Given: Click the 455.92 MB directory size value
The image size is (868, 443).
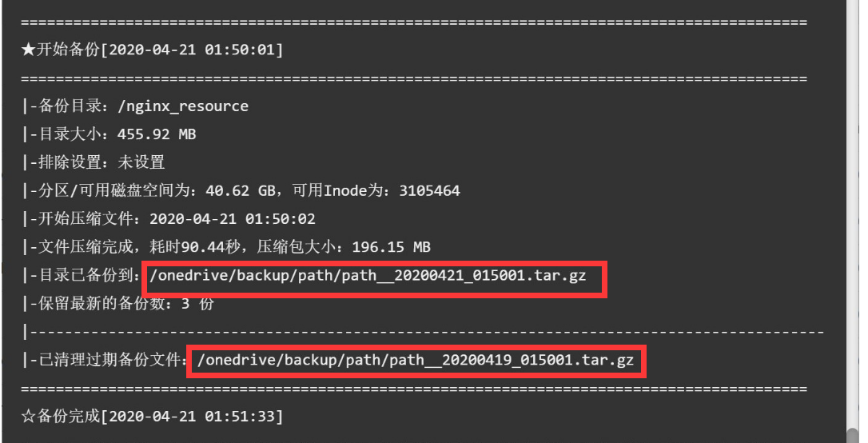Looking at the screenshot, I should (157, 134).
